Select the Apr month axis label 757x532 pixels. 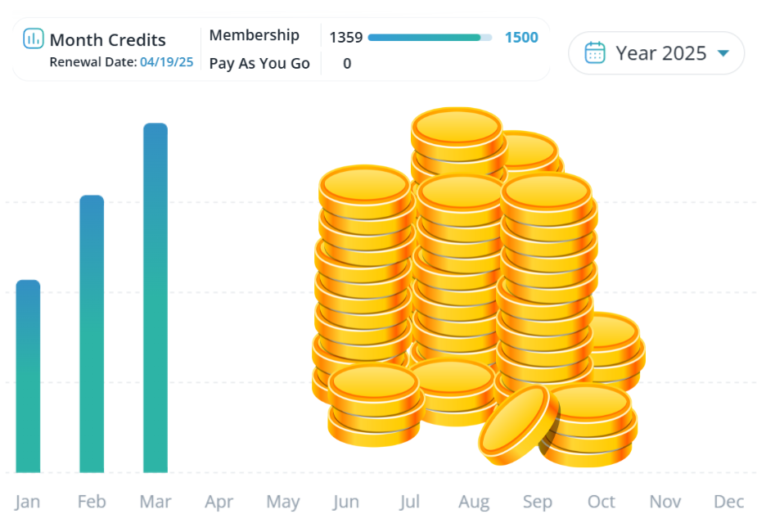(x=219, y=502)
